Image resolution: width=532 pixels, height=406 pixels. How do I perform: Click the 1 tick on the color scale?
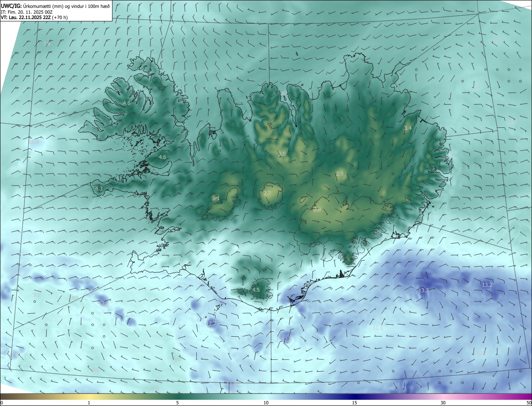(89, 403)
